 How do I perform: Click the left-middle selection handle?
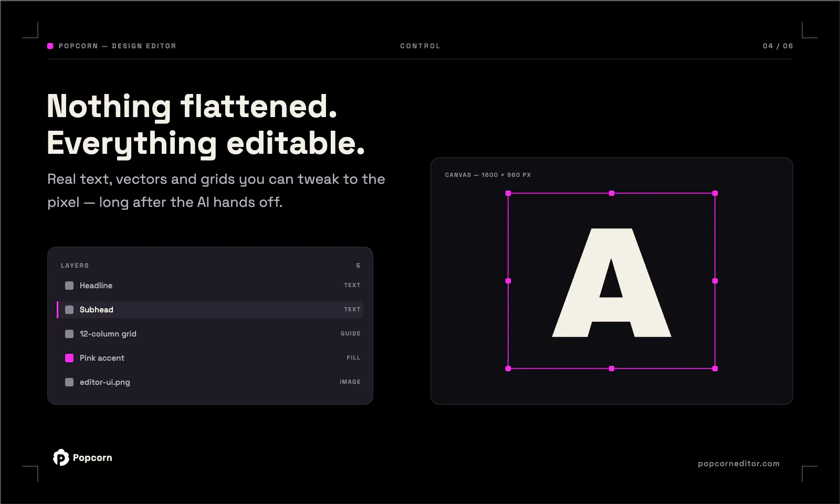pyautogui.click(x=508, y=281)
